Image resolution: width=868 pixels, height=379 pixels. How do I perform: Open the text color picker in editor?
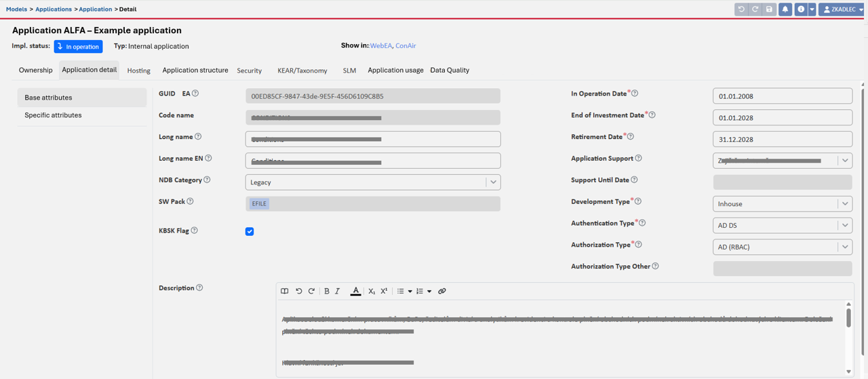coord(355,292)
